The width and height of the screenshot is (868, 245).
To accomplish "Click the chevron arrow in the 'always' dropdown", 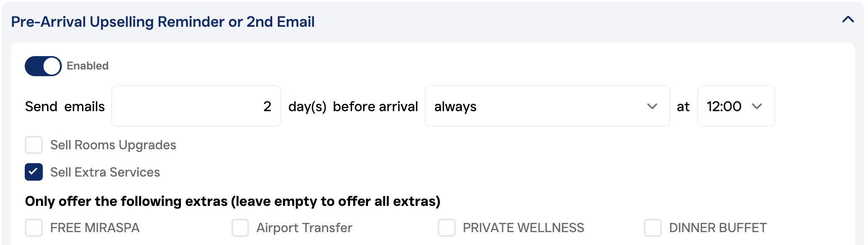I will pos(652,107).
